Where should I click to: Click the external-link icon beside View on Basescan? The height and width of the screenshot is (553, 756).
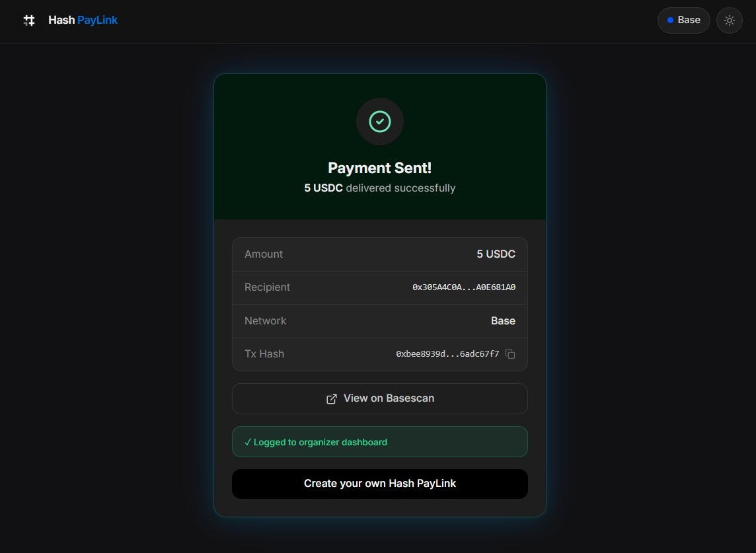click(x=332, y=398)
